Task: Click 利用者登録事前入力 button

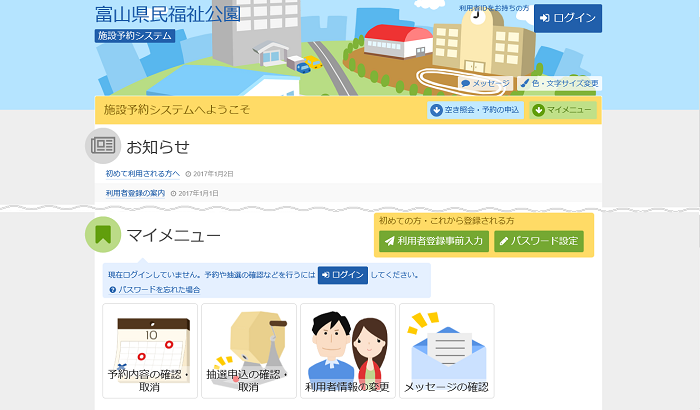Action: click(434, 241)
